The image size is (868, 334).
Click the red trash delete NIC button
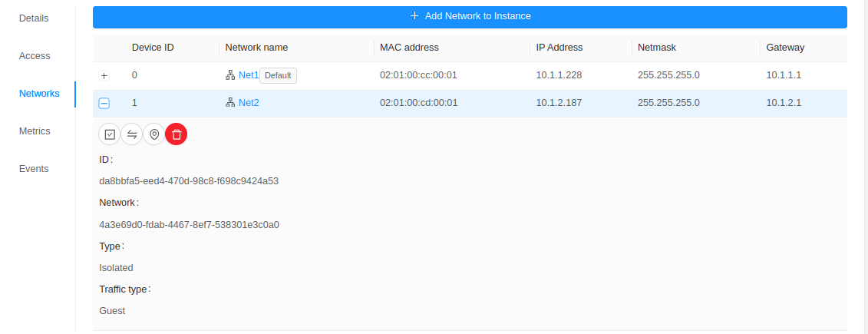click(x=177, y=134)
